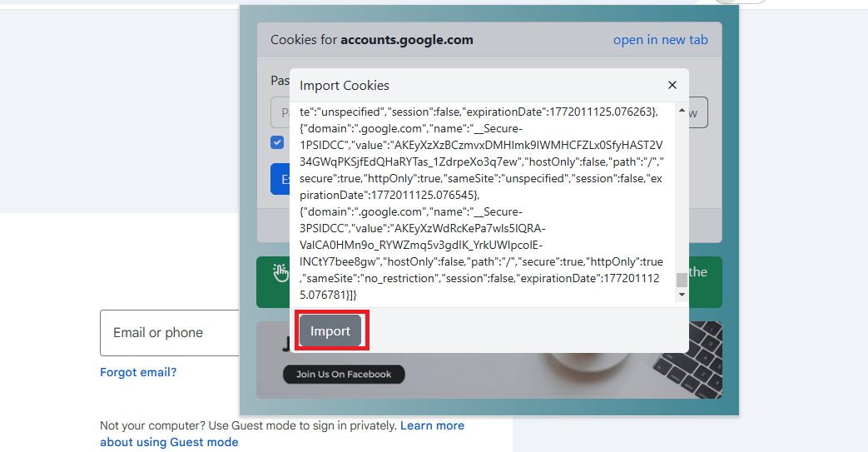
Task: Click the scrollbar down arrow in cookie text
Action: 682,295
